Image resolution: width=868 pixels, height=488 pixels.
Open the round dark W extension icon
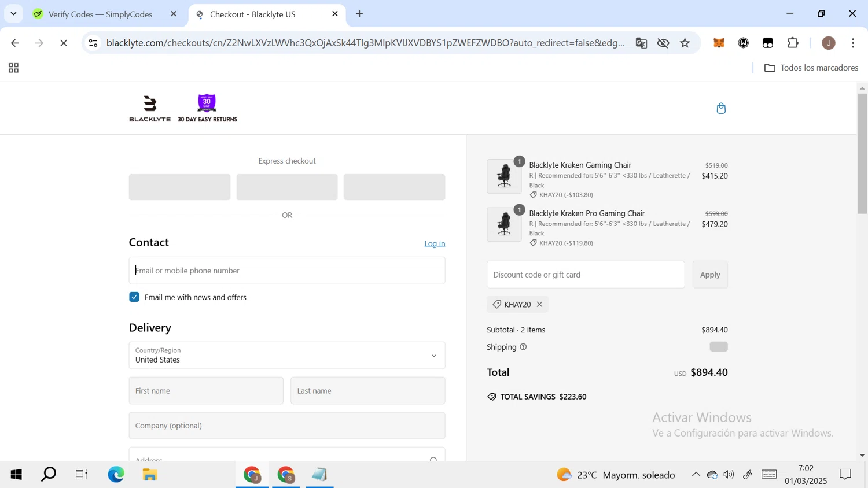[744, 43]
